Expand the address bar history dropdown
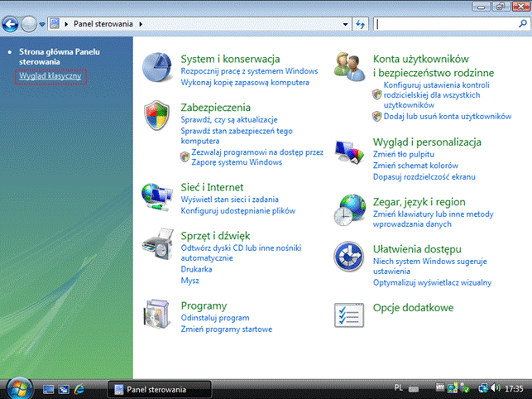This screenshot has height=399, width=532. tap(345, 24)
